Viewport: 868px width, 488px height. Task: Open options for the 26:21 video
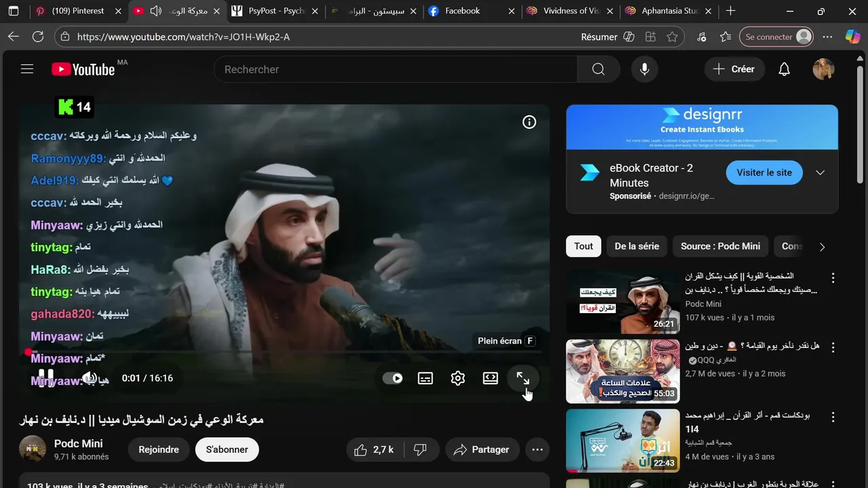(x=833, y=279)
